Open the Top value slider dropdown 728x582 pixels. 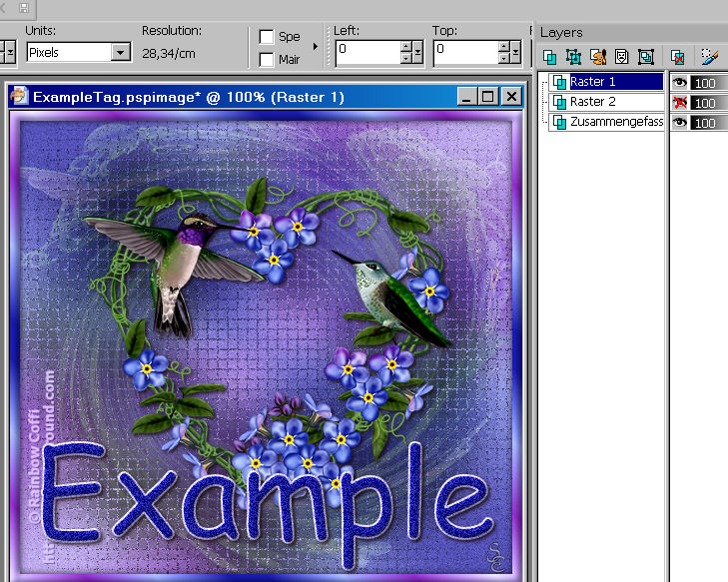515,52
